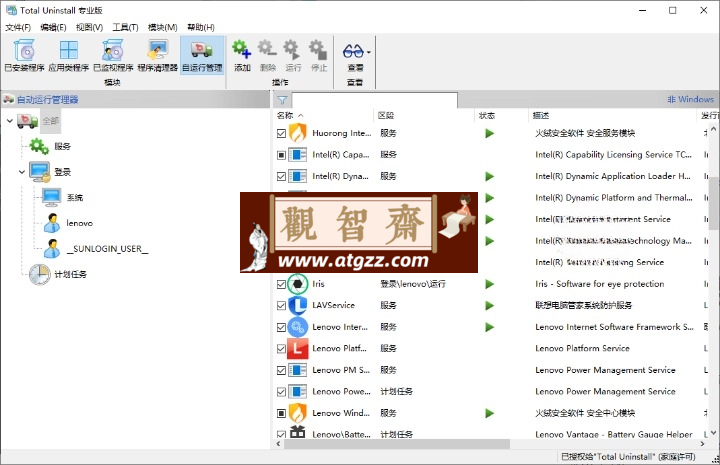Click the 查看 glasses icon
The width and height of the screenshot is (720, 465).
coord(353,51)
